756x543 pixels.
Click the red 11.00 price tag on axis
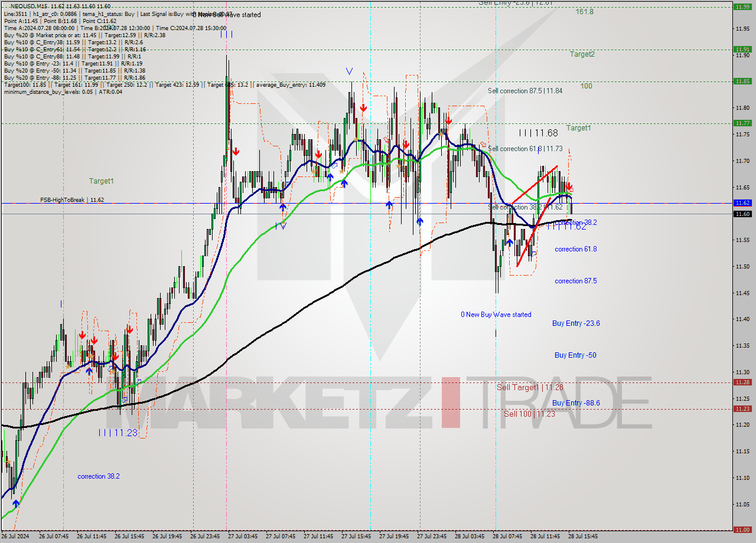click(742, 530)
